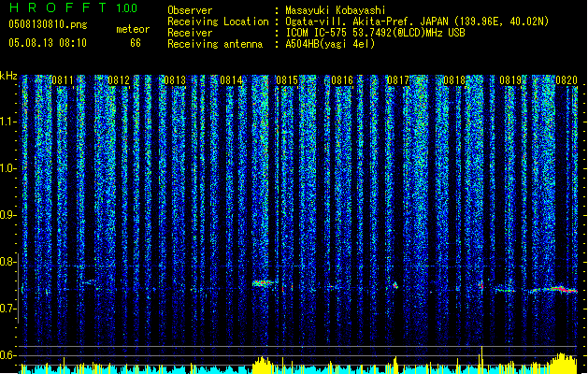Click the 'meteor' count label

tap(133, 29)
